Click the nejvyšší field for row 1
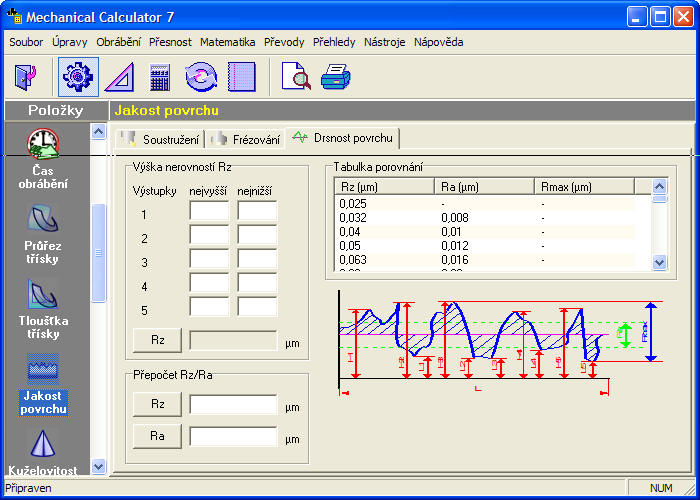The width and height of the screenshot is (700, 500). tap(209, 211)
